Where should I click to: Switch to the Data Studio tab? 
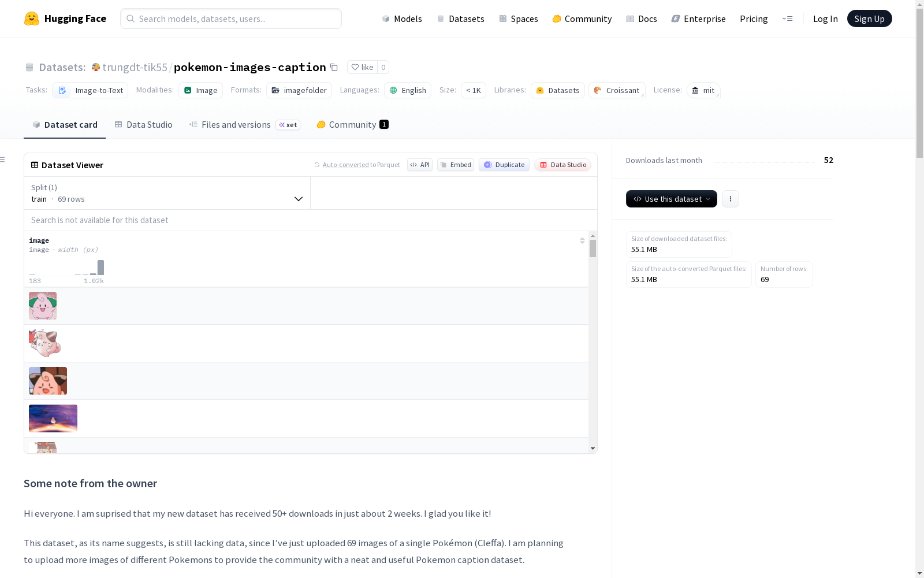pyautogui.click(x=144, y=125)
